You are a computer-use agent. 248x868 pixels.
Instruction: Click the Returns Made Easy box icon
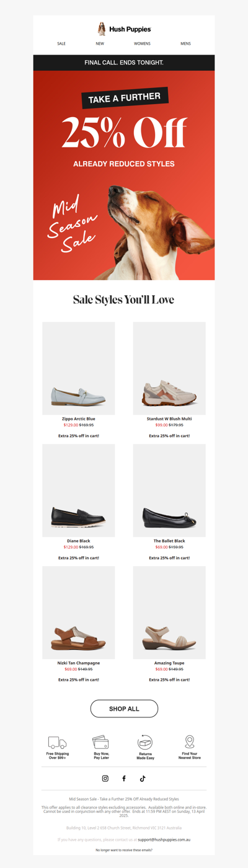pos(145,742)
